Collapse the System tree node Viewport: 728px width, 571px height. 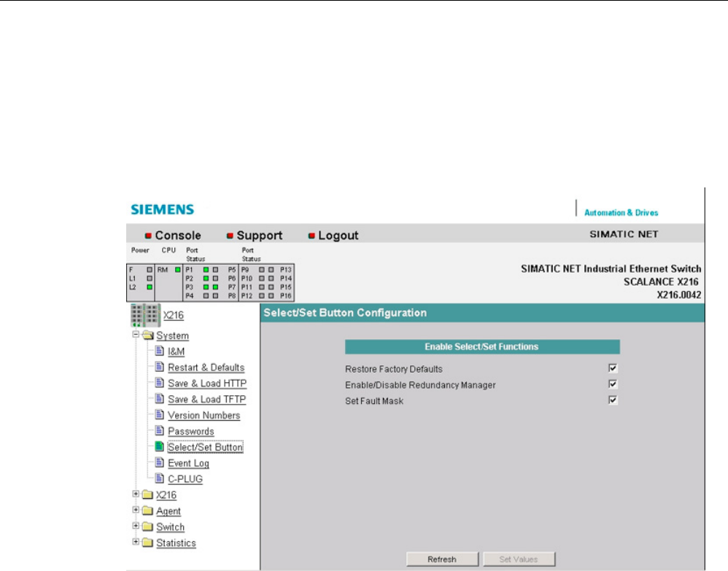point(136,334)
